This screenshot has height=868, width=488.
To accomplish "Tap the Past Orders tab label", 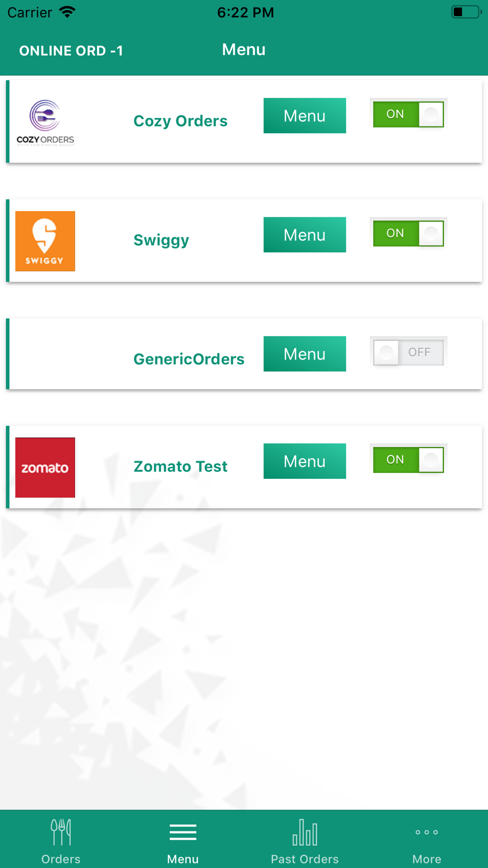I will click(x=305, y=859).
